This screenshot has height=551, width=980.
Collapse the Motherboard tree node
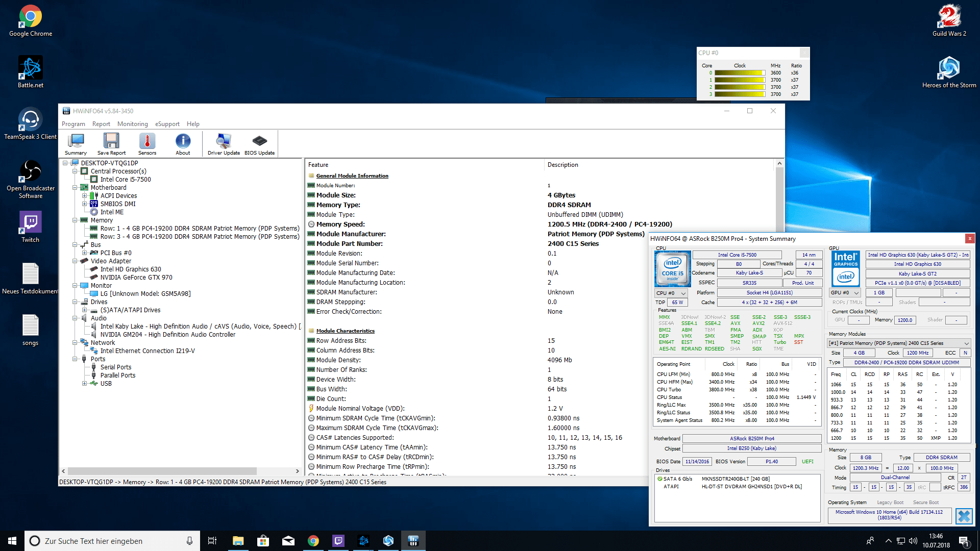tap(75, 188)
